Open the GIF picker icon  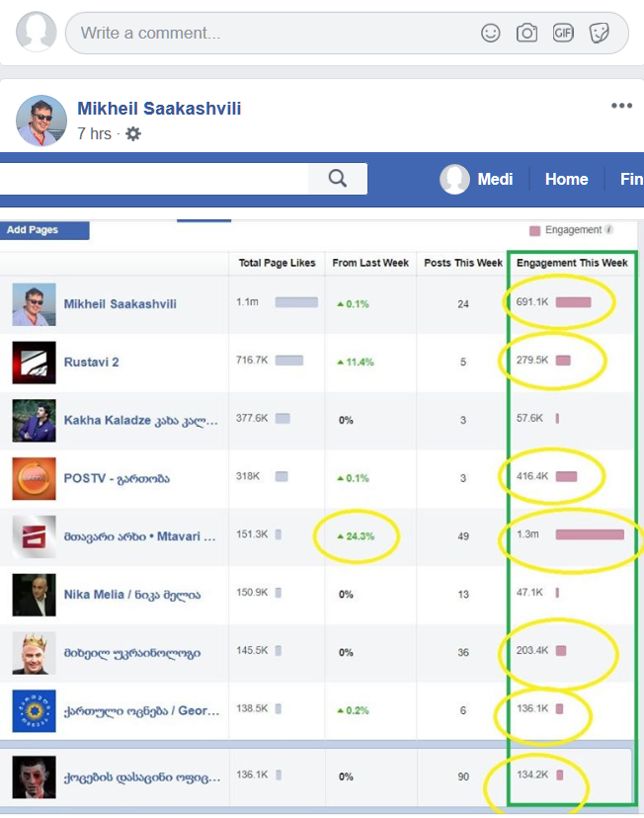[x=563, y=33]
